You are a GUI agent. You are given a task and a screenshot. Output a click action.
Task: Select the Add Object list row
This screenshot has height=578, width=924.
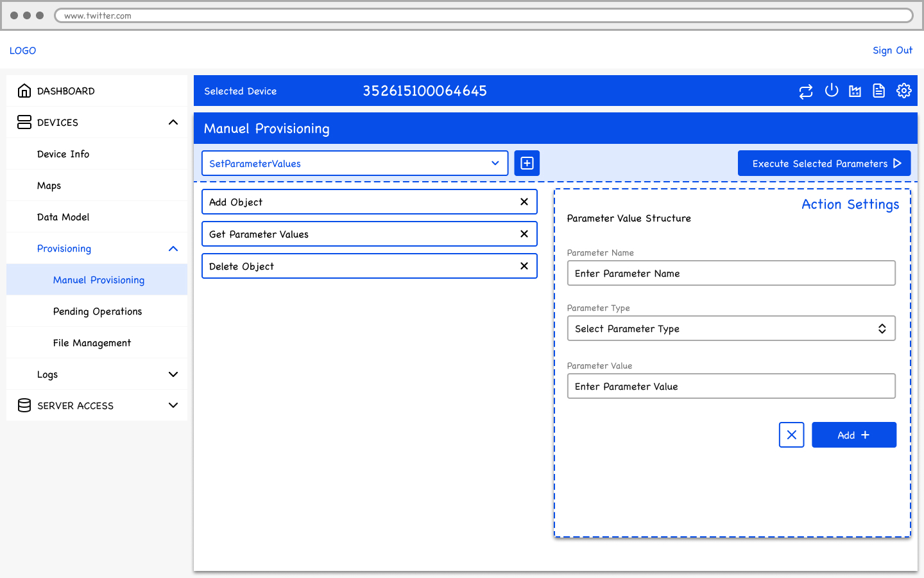click(370, 202)
